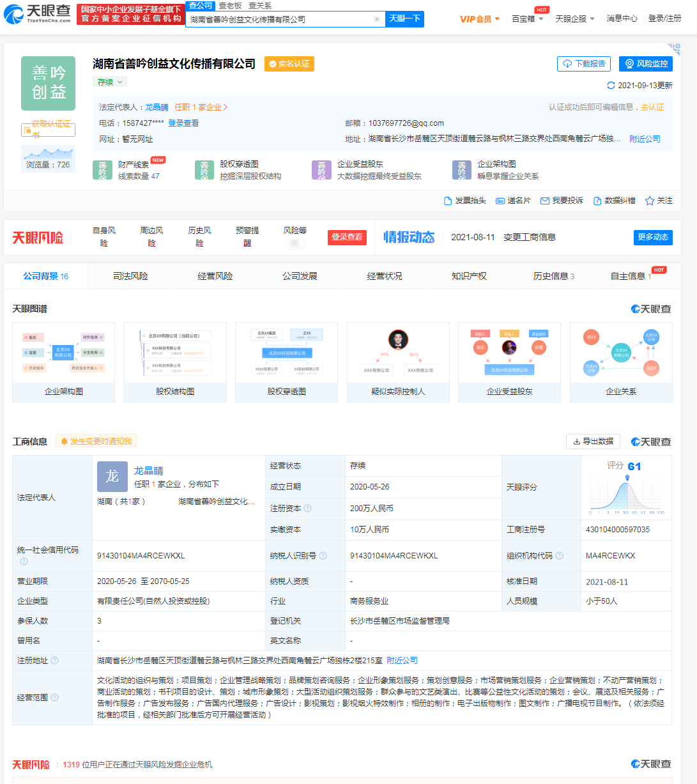Click the 更多动态 button

[x=653, y=237]
